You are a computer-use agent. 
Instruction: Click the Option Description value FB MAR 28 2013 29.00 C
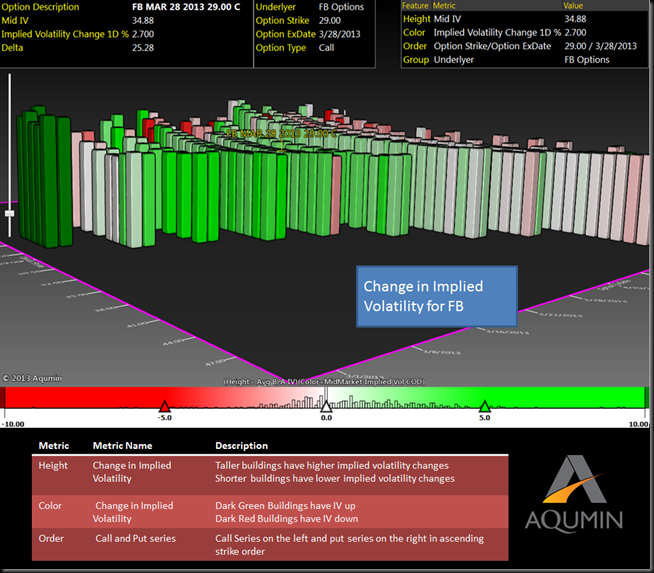(x=186, y=7)
